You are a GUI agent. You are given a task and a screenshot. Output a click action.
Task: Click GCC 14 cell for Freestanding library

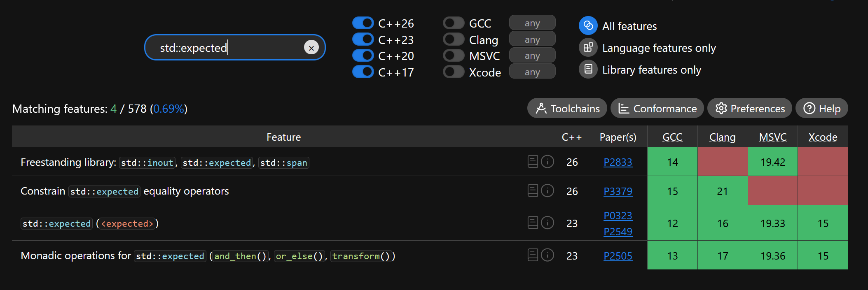672,162
